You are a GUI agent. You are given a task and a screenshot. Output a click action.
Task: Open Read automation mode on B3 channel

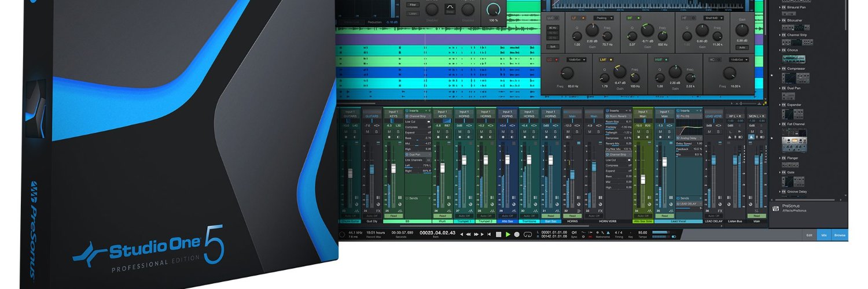pyautogui.click(x=393, y=216)
